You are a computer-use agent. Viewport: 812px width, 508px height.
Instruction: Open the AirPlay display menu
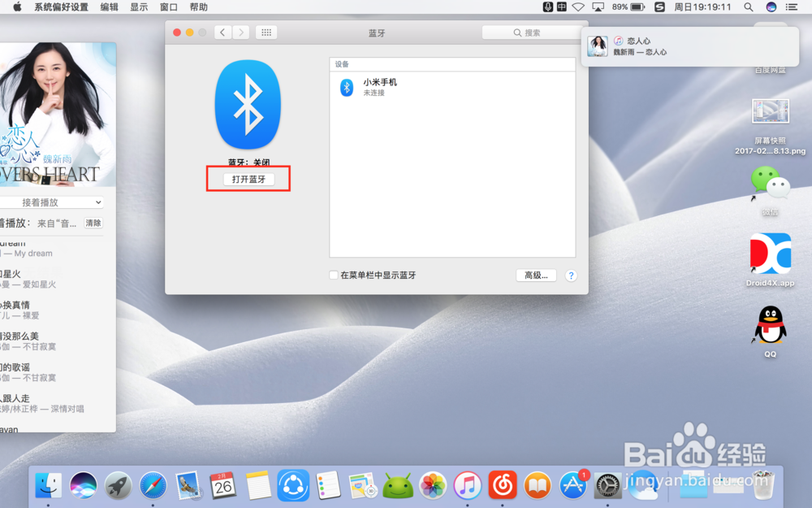point(598,7)
